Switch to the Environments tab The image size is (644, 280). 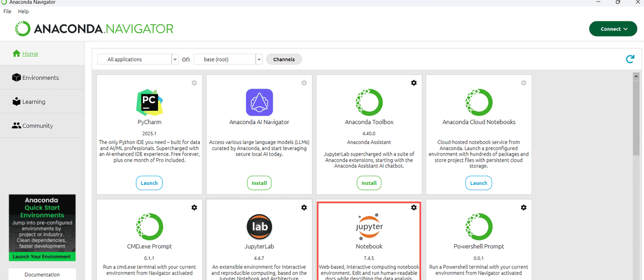pyautogui.click(x=40, y=78)
